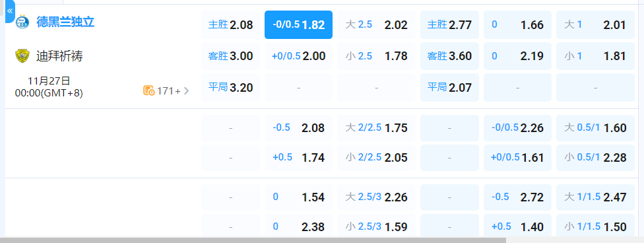
Task: Select the 平局 3.20 draw odds
Action: pyautogui.click(x=230, y=88)
